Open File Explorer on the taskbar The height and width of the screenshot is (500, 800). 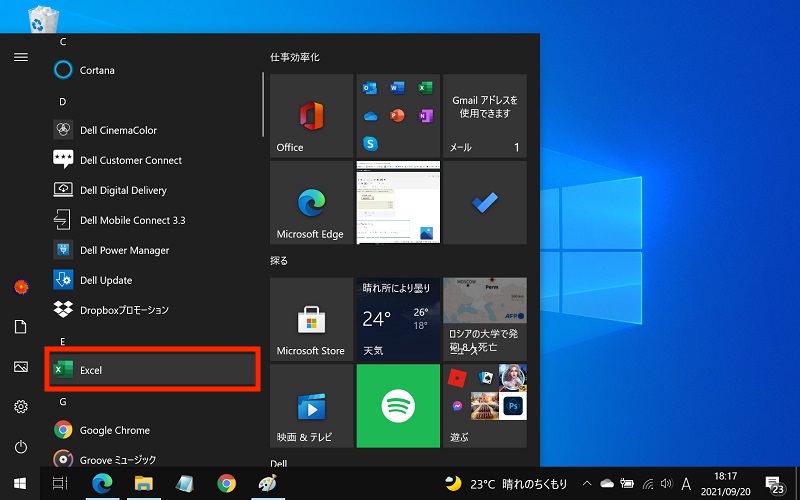[143, 484]
